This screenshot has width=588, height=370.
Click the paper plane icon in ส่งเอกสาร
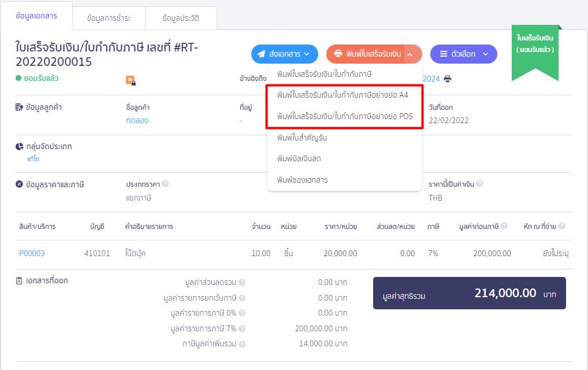261,54
